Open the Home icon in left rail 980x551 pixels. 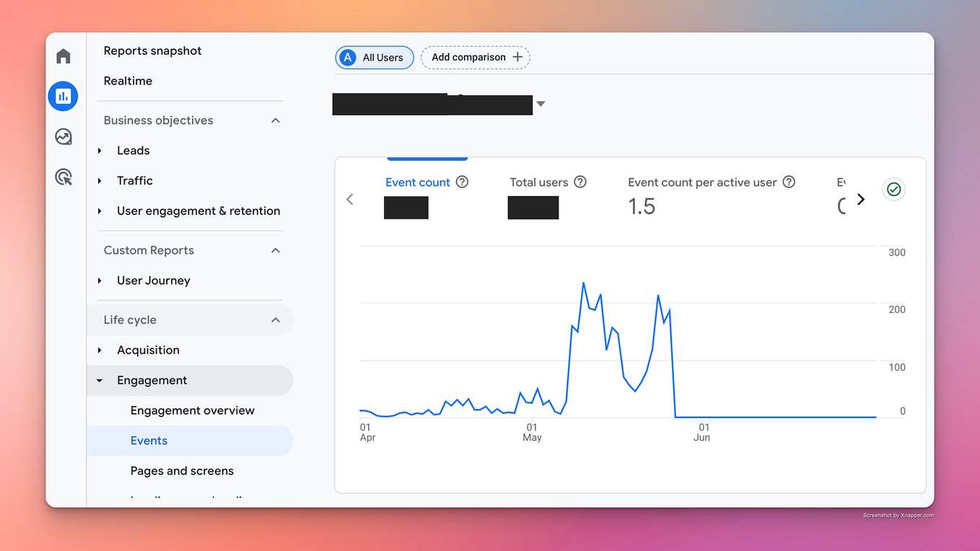tap(63, 56)
